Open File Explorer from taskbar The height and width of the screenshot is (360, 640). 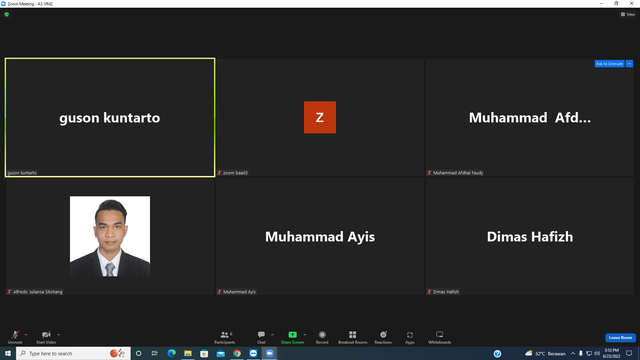point(188,353)
